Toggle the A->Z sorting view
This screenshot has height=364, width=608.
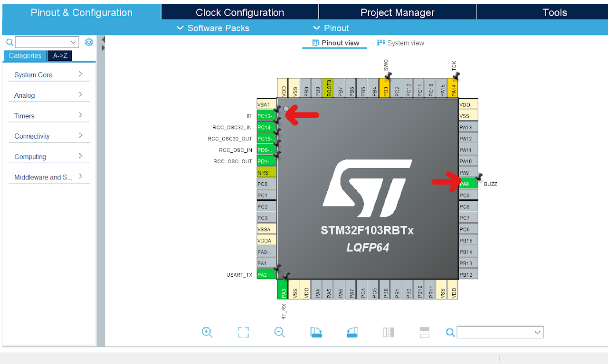click(59, 56)
